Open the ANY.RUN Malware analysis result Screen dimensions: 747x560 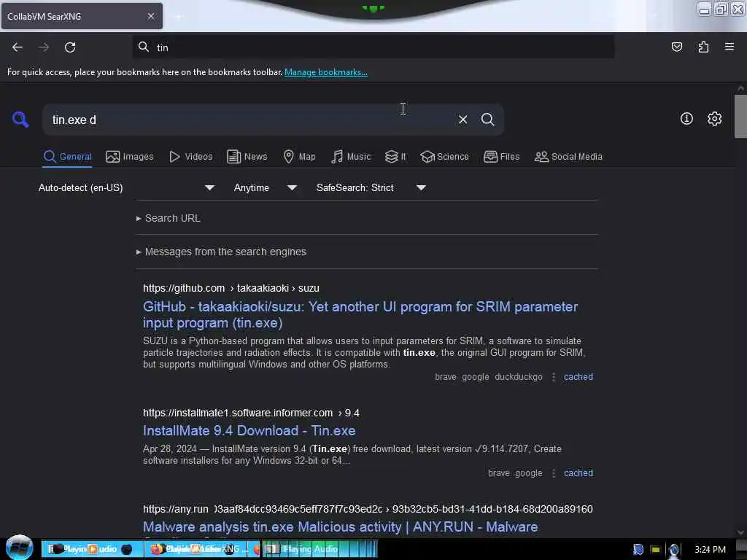(x=340, y=527)
